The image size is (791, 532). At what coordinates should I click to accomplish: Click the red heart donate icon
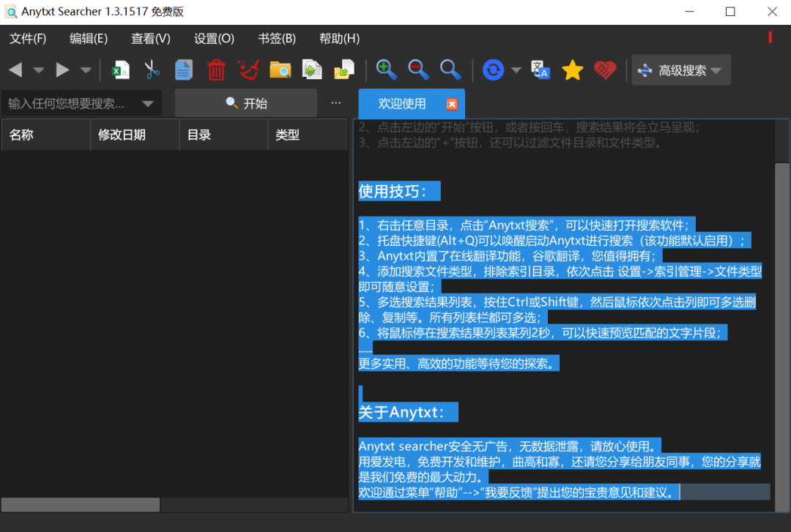pos(605,70)
